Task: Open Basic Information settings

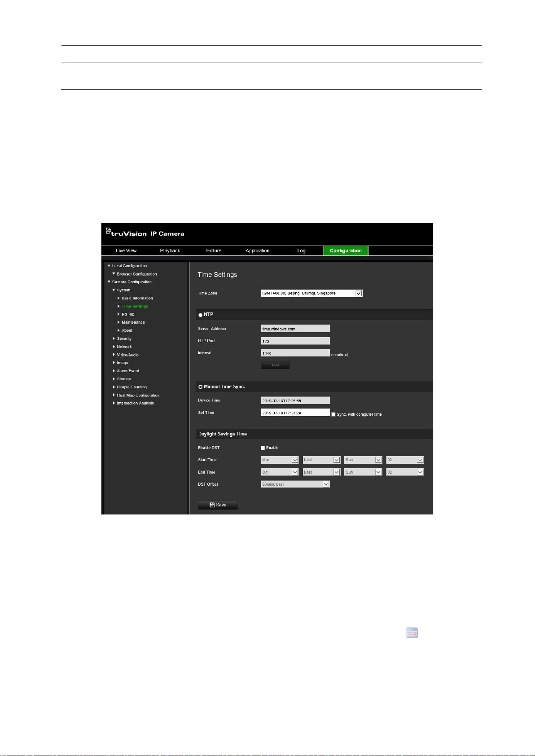Action: coord(137,298)
